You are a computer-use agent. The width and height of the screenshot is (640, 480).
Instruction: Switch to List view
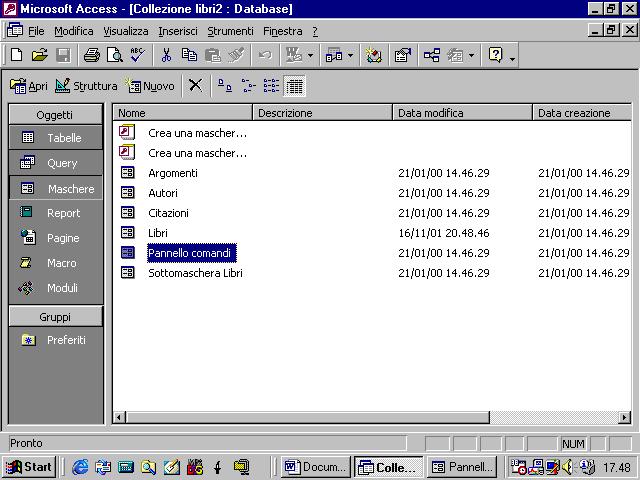(x=271, y=85)
